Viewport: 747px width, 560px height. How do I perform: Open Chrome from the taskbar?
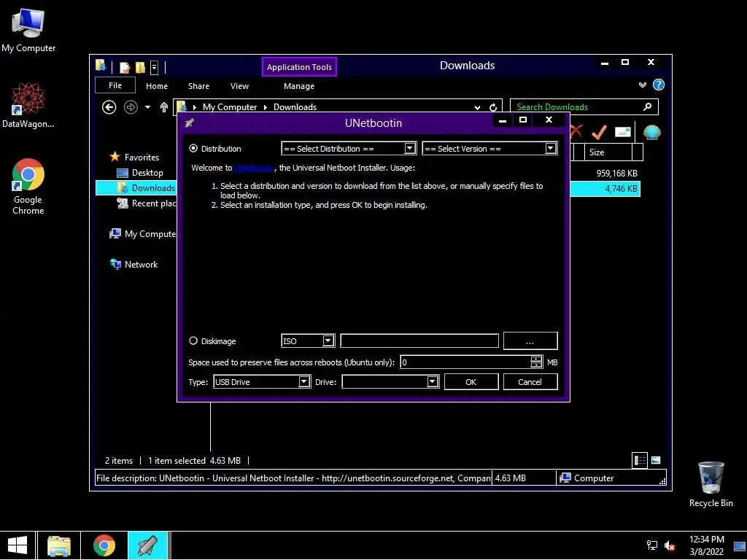point(104,545)
